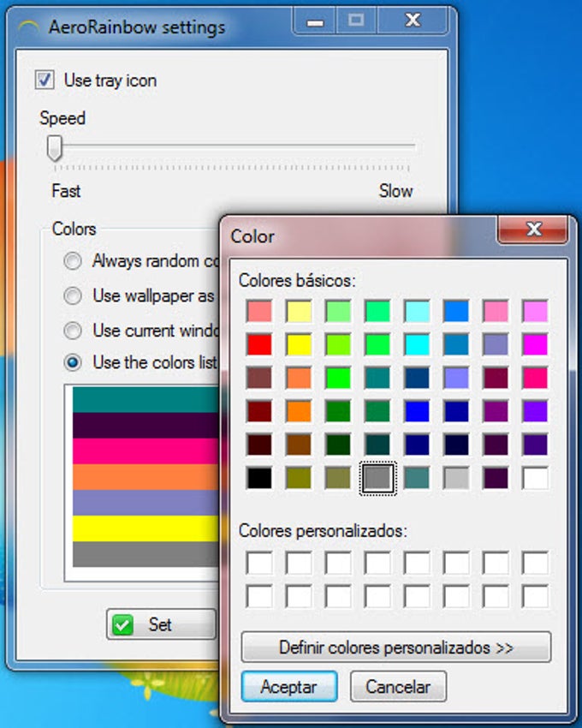The height and width of the screenshot is (728, 582).
Task: Close the AeroRainbow settings window
Action: click(x=413, y=21)
